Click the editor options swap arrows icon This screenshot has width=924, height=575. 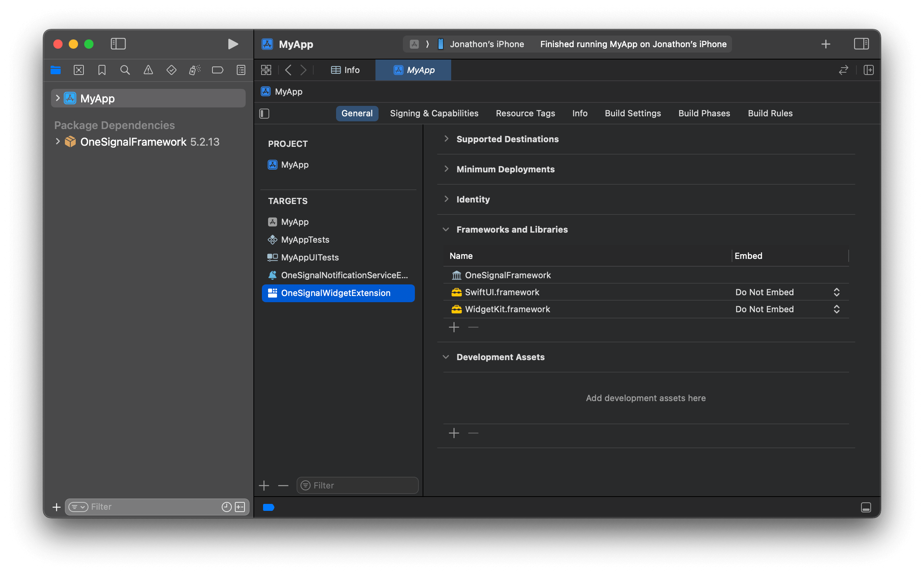coord(844,70)
